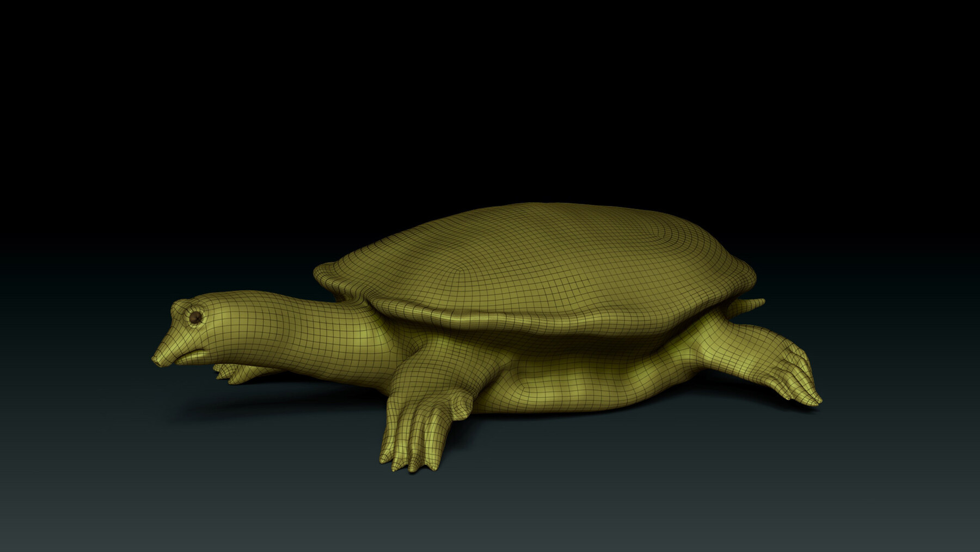Click the gradient background below the turtle
The height and width of the screenshot is (552, 980).
[x=490, y=518]
